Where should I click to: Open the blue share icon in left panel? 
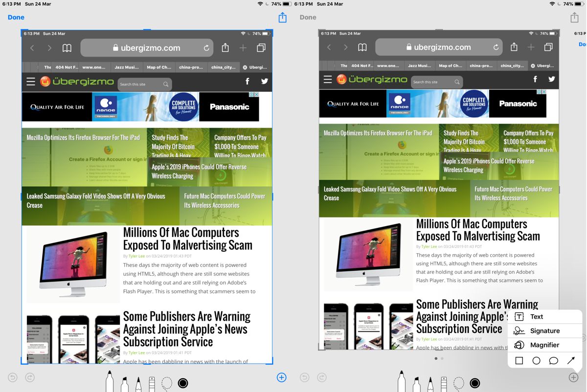click(x=282, y=18)
